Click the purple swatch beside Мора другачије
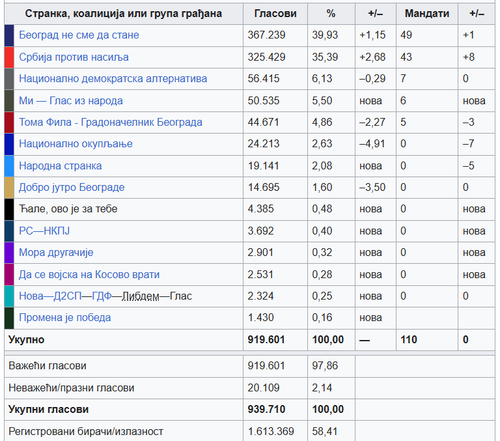 click(9, 252)
